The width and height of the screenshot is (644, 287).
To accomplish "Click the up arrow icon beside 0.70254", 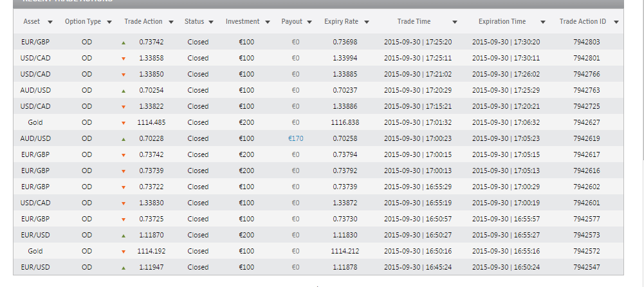I will (123, 91).
